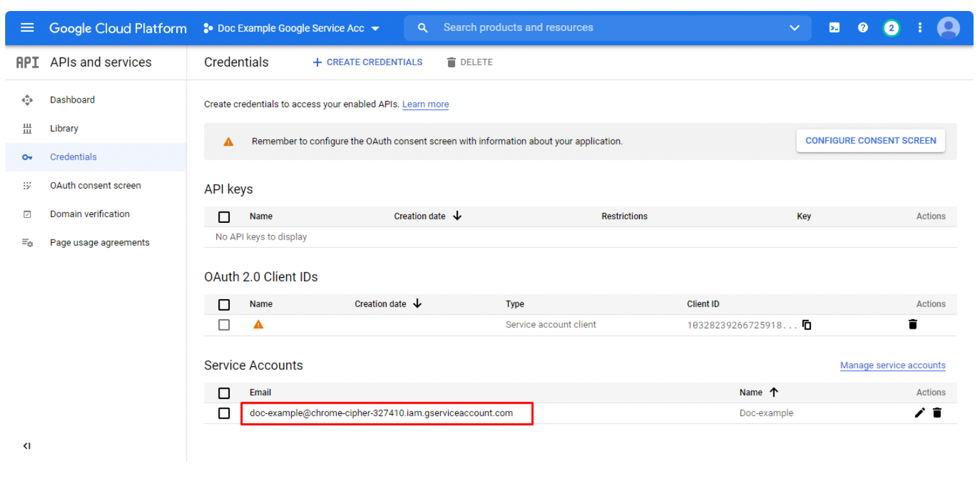Viewport: 980px width, 496px height.
Task: Click the API logo icon
Action: tap(27, 62)
